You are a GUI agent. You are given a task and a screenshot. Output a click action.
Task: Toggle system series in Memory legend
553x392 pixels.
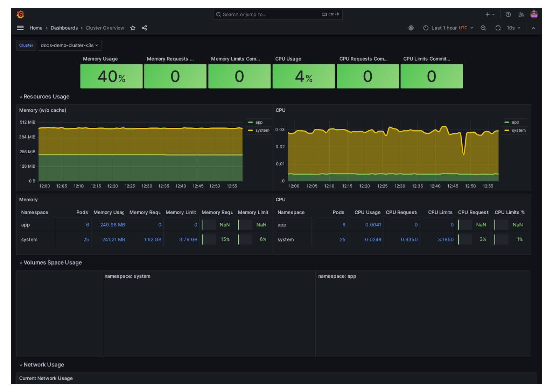pyautogui.click(x=262, y=131)
